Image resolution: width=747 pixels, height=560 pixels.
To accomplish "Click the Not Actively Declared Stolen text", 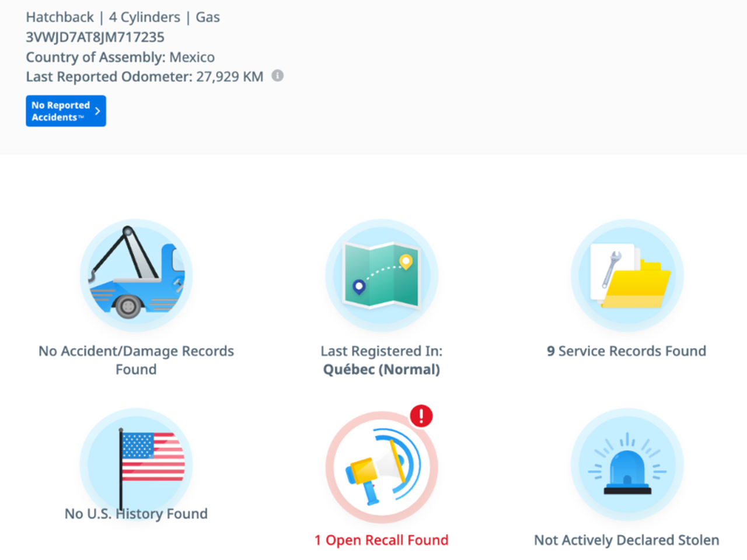I will click(x=627, y=540).
